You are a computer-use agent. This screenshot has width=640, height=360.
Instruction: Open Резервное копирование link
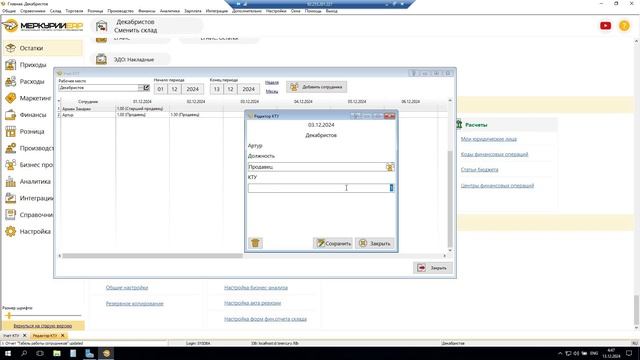tap(134, 304)
